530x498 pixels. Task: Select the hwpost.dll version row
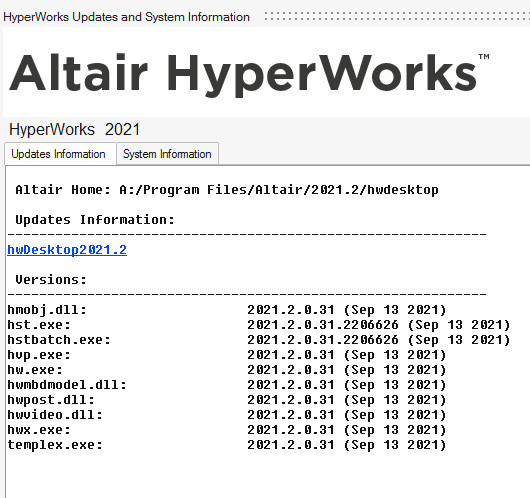(x=227, y=400)
